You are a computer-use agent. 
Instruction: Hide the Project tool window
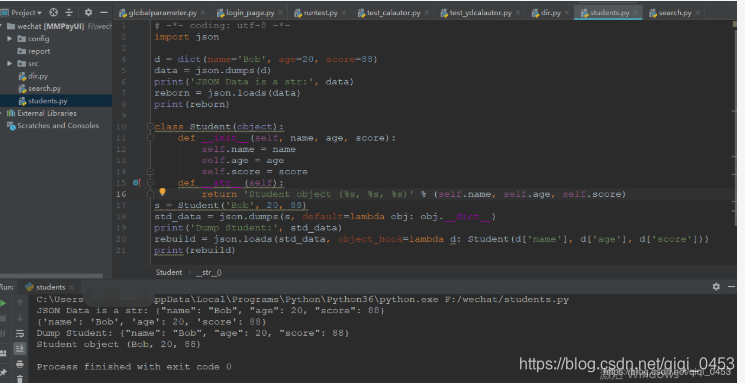pos(104,12)
